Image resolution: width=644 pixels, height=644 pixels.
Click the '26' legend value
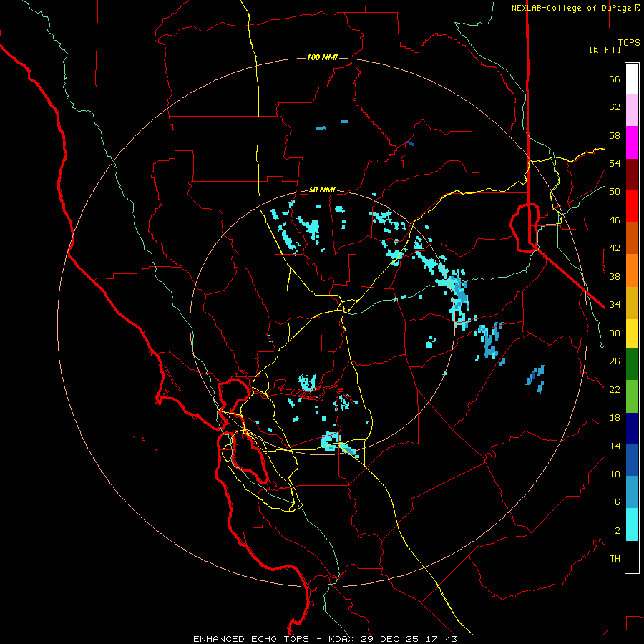pyautogui.click(x=615, y=361)
